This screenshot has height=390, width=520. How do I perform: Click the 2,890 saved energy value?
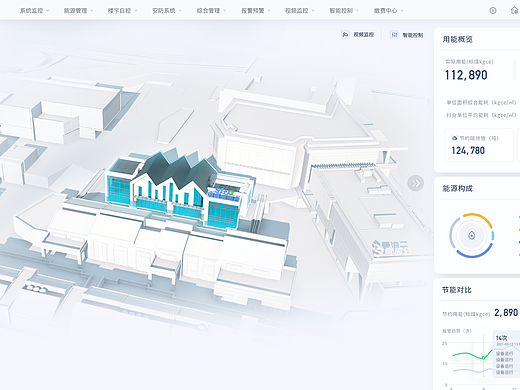click(x=506, y=313)
